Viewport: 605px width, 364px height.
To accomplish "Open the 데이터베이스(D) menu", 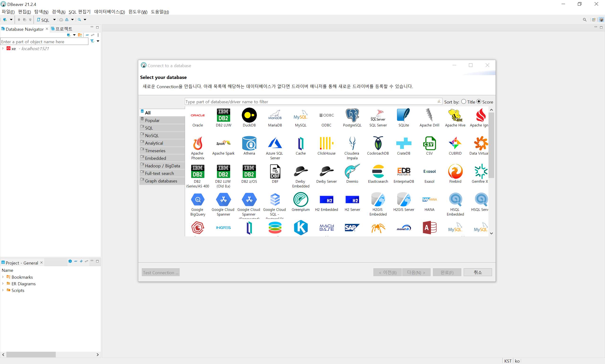I will pyautogui.click(x=109, y=12).
